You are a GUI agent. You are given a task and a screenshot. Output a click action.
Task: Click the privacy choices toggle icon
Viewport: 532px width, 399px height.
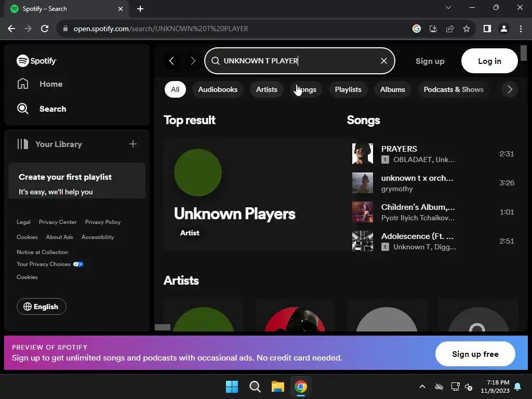[78, 264]
